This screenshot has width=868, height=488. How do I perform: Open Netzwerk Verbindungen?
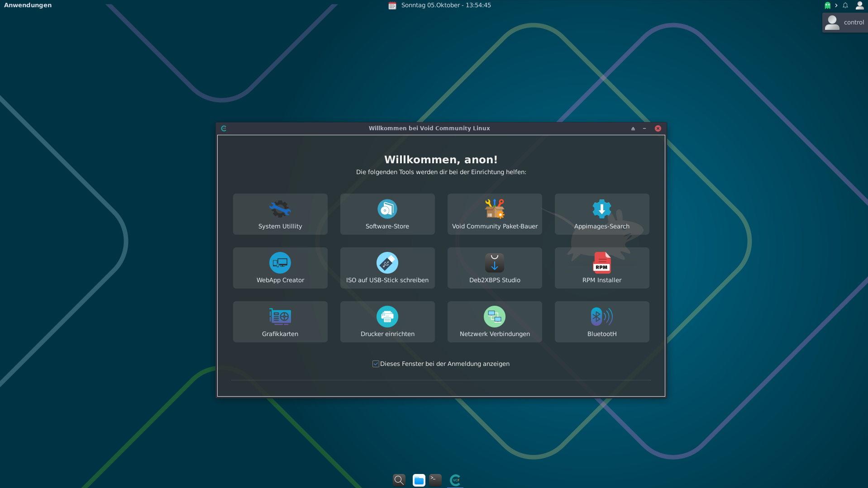click(494, 322)
